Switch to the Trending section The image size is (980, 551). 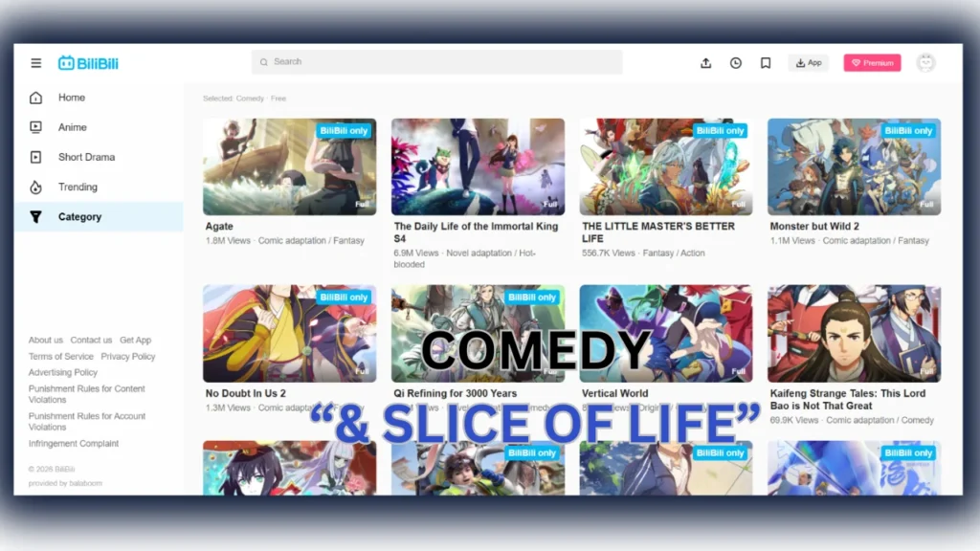tap(77, 187)
